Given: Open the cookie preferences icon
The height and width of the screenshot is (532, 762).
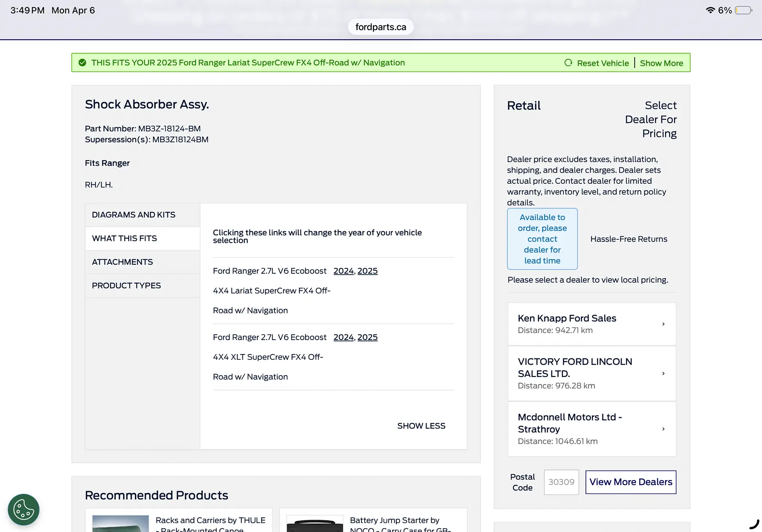Looking at the screenshot, I should point(24,509).
